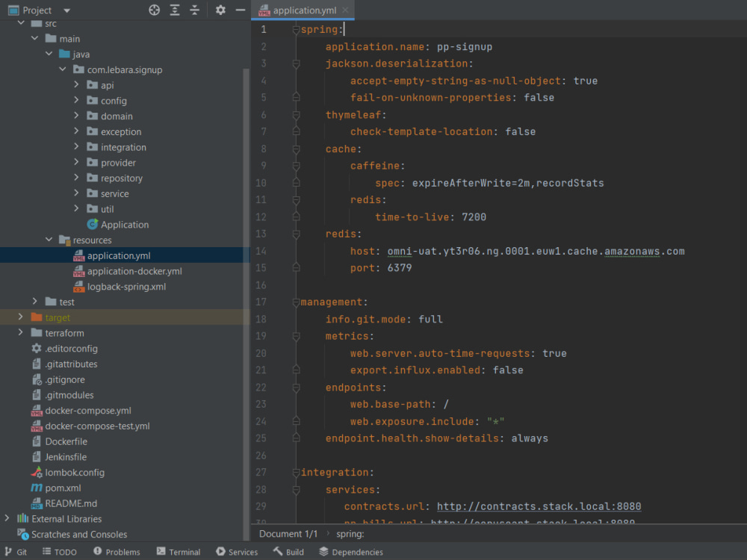
Task: Expand the domain package
Action: 76,116
